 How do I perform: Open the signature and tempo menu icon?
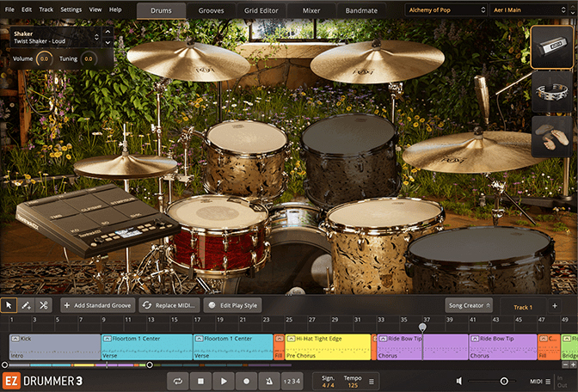click(x=372, y=382)
